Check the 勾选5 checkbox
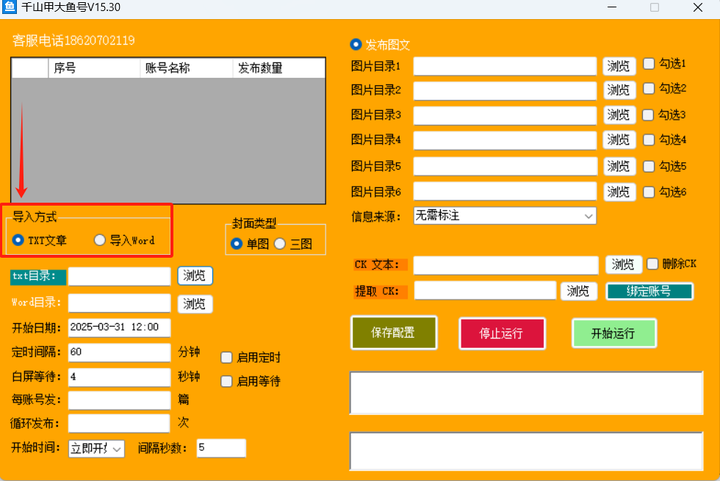This screenshot has height=481, width=720. 649,166
